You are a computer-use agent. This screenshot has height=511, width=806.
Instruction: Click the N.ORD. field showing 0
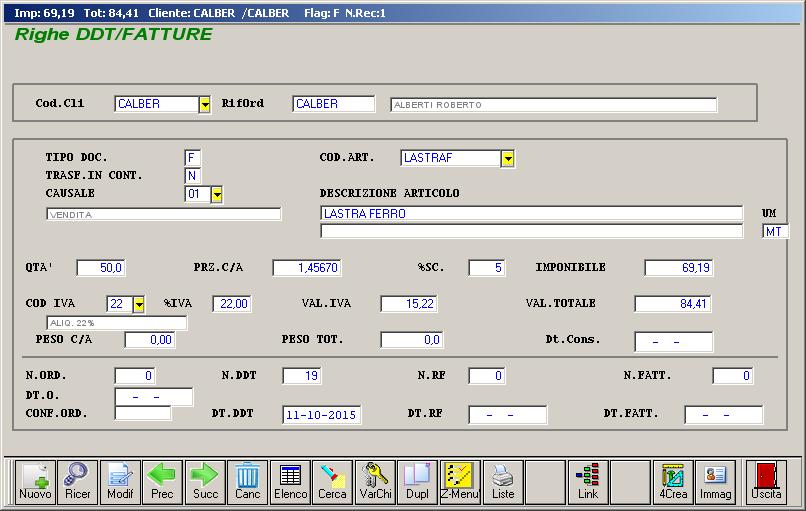tap(135, 376)
